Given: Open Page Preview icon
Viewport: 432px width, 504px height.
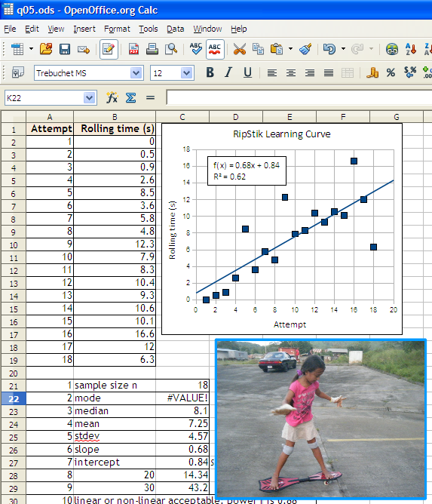Looking at the screenshot, I should [x=171, y=49].
